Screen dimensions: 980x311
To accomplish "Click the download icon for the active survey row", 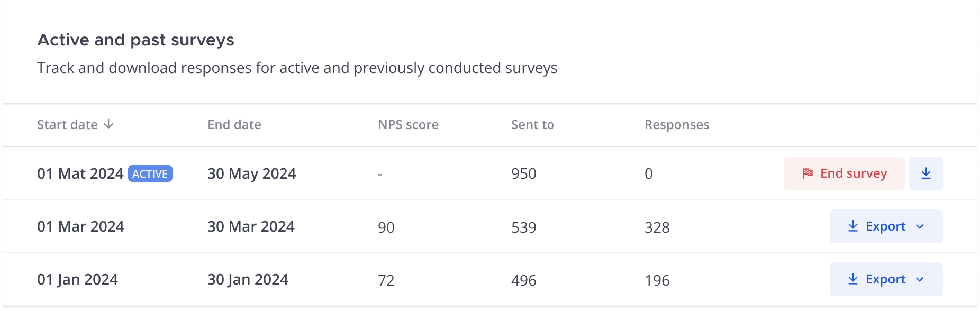I will (x=926, y=173).
